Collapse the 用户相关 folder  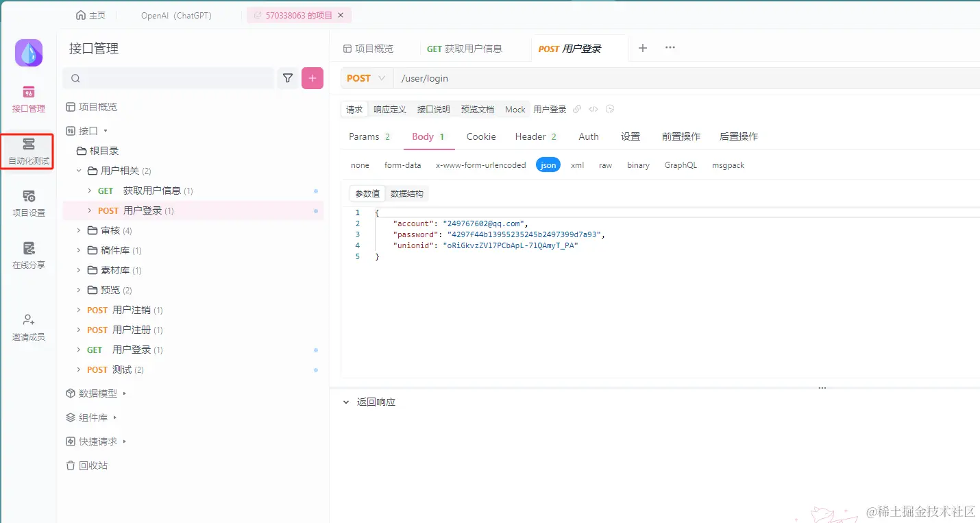point(79,171)
